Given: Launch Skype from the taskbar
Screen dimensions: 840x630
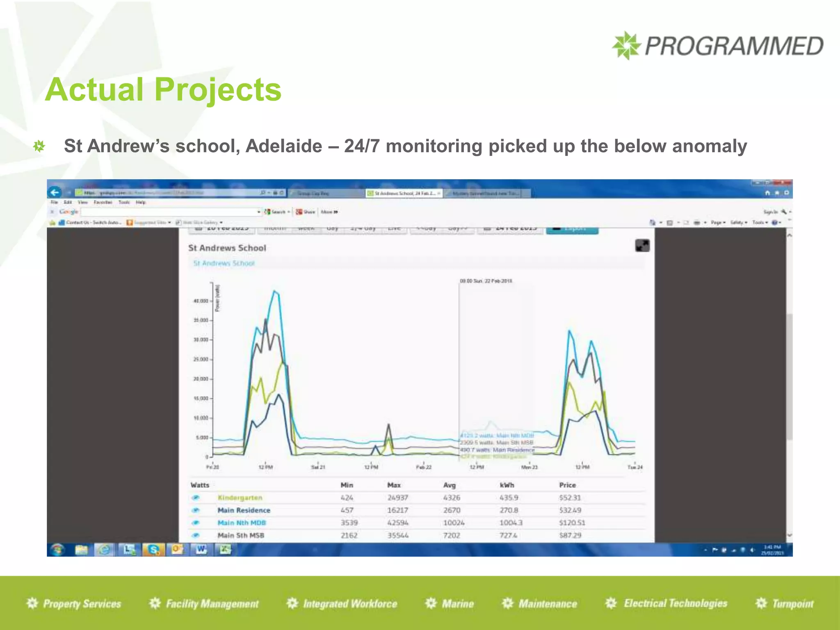Looking at the screenshot, I should tap(153, 550).
